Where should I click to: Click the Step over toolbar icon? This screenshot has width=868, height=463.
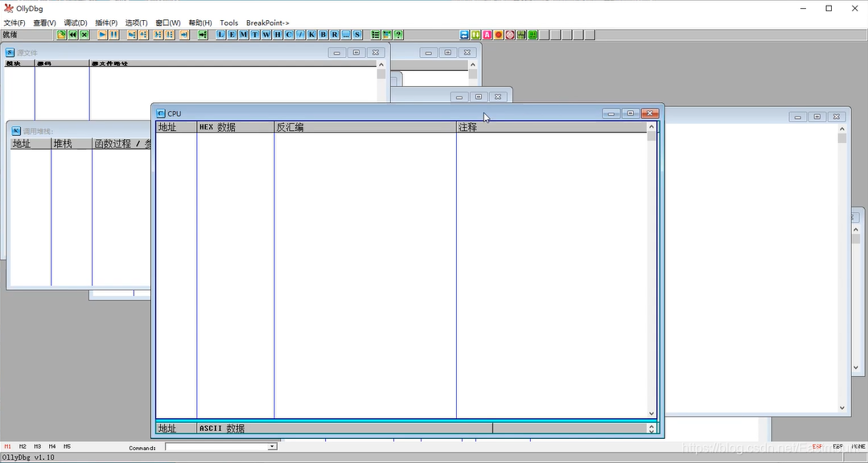coord(143,35)
